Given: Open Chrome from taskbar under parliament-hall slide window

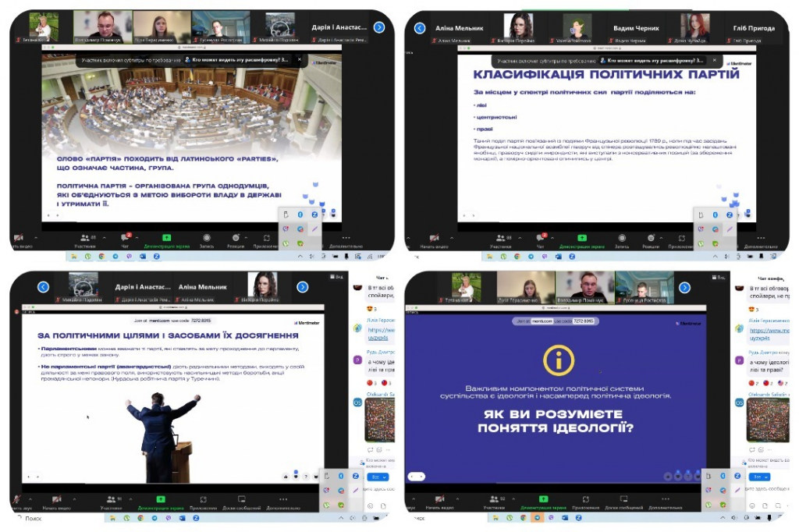Looking at the screenshot, I should pyautogui.click(x=101, y=257).
